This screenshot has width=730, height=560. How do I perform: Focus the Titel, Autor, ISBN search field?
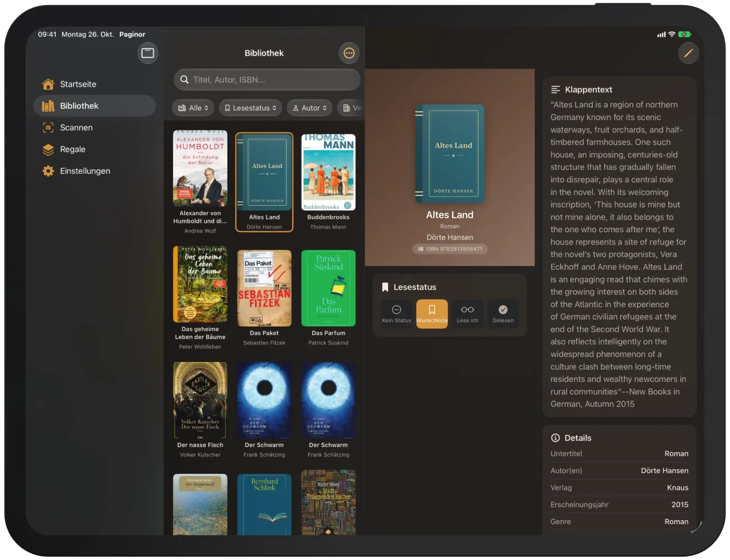(267, 80)
